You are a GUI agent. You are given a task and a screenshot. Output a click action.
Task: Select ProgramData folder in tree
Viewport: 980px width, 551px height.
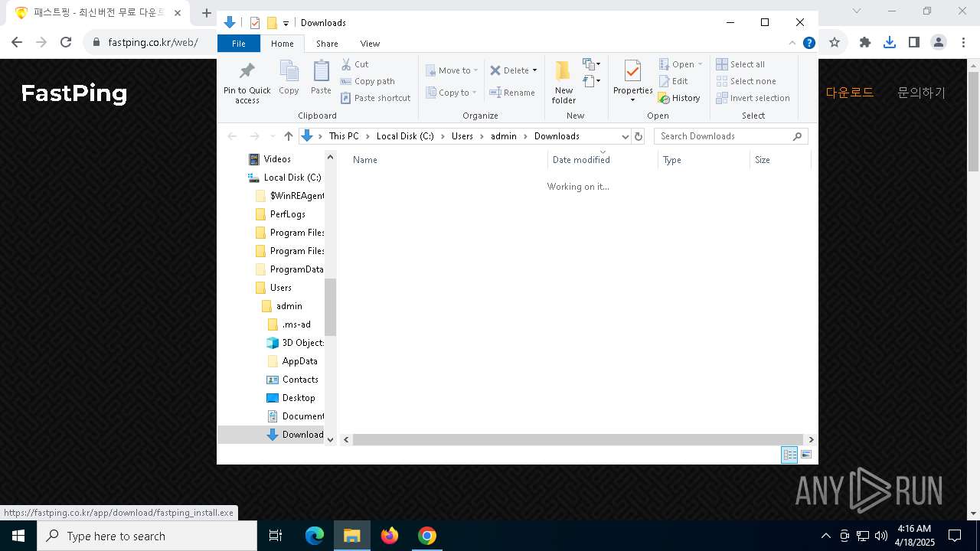point(296,269)
